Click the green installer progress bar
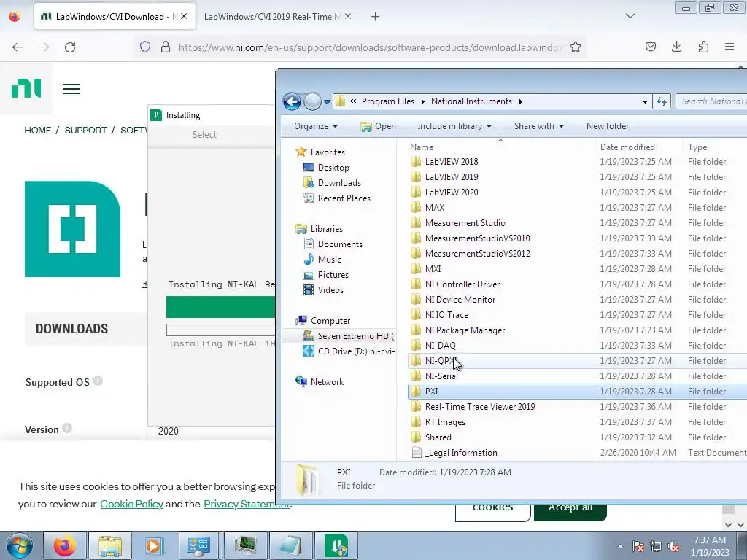Screen dimensions: 747x560 (220, 307)
